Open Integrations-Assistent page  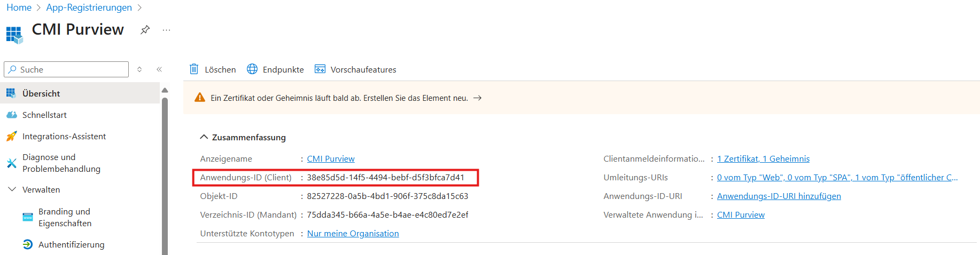[64, 137]
